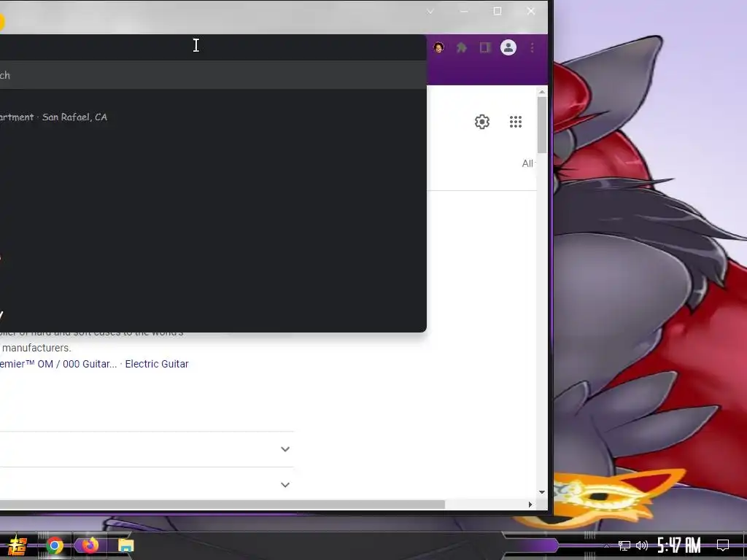Open the notification center icon
Image resolution: width=747 pixels, height=560 pixels.
point(723,545)
